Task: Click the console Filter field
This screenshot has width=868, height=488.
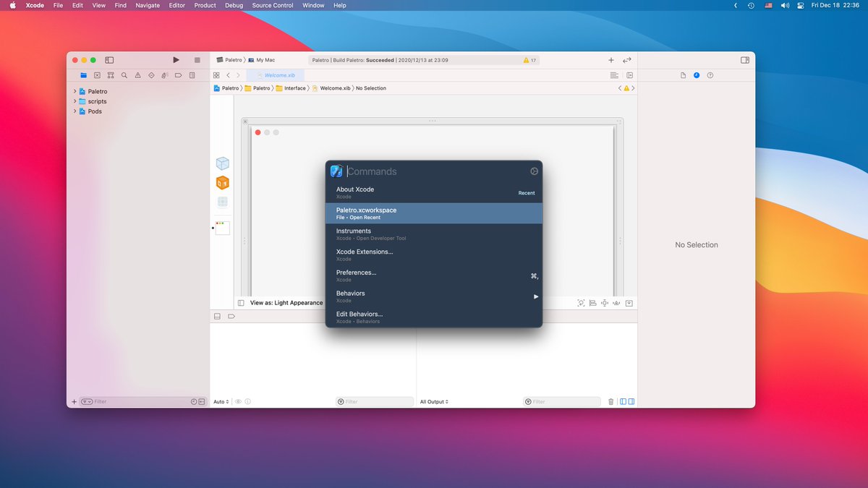Action: [x=562, y=402]
